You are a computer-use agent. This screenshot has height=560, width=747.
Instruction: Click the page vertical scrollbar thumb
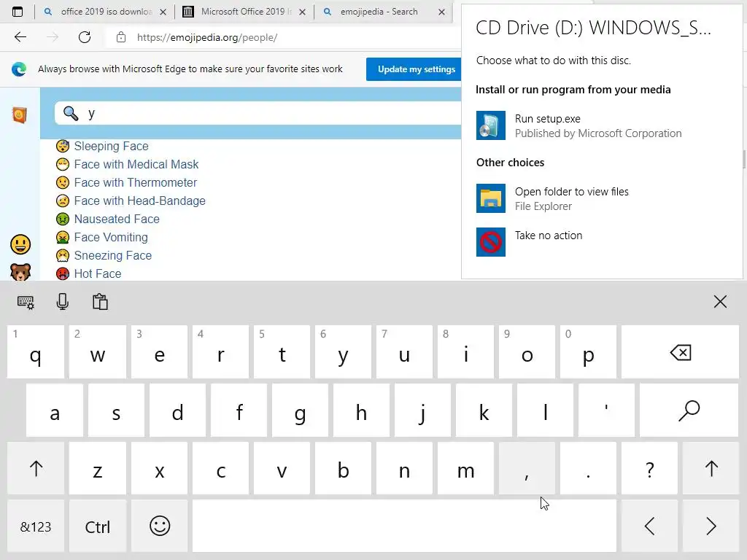(x=744, y=159)
